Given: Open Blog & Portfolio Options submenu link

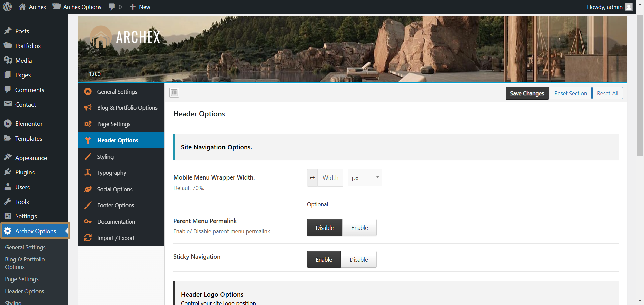Looking at the screenshot, I should click(25, 263).
